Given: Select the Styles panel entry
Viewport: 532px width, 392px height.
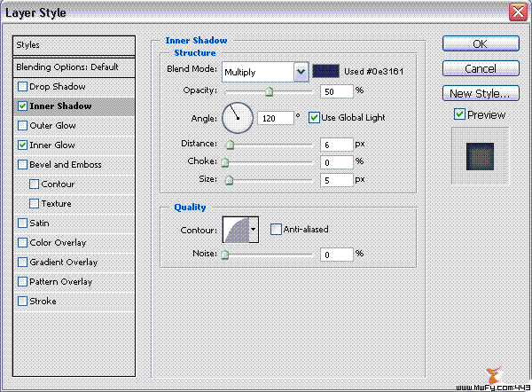Looking at the screenshot, I should pyautogui.click(x=74, y=45).
